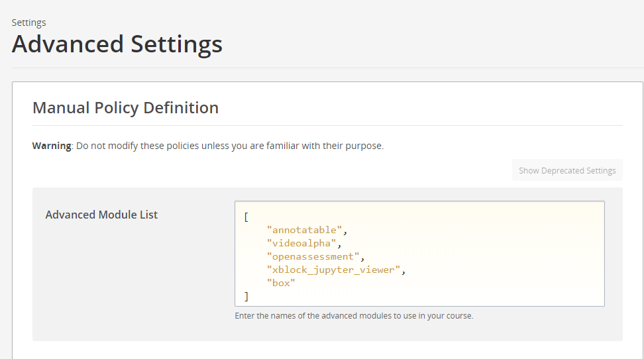
Task: Click the comma after "openassessment"
Action: (x=363, y=256)
